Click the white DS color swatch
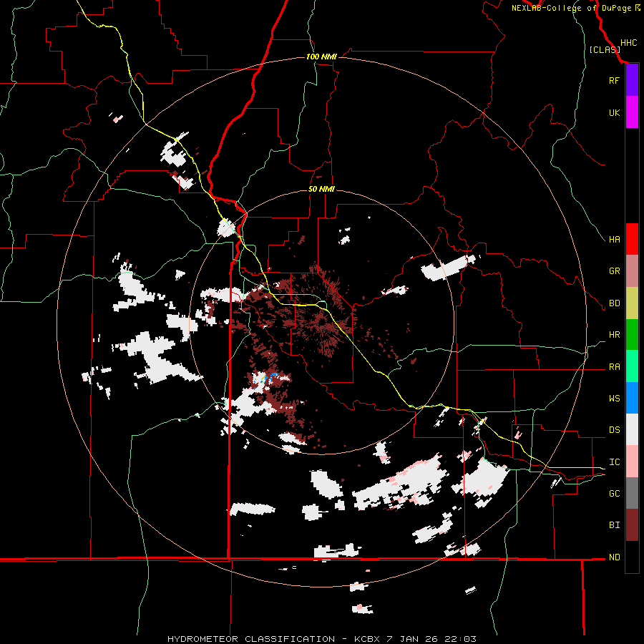 click(632, 429)
